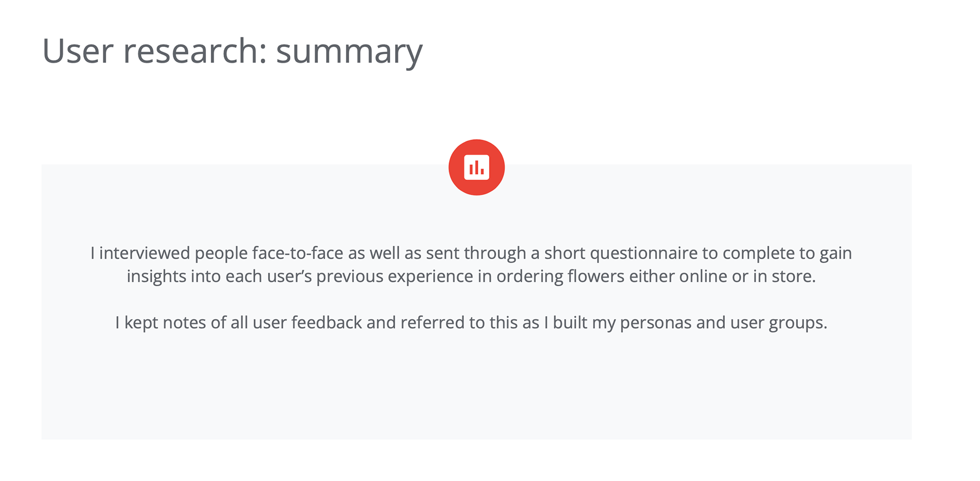Image resolution: width=980 pixels, height=481 pixels.
Task: Click the word "complete" in the first line
Action: (x=758, y=254)
